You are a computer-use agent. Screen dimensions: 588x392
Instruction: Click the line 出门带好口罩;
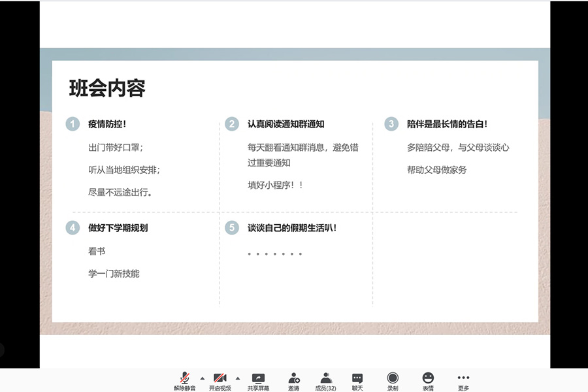coord(116,148)
